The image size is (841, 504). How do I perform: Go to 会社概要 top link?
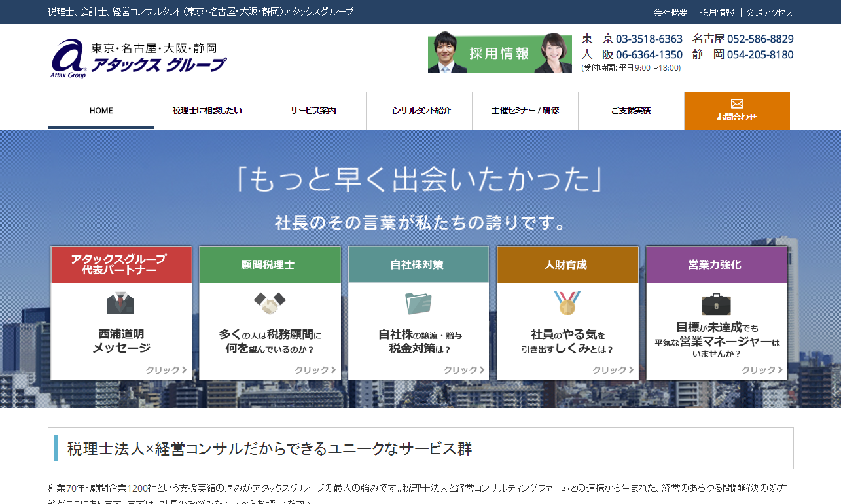tap(670, 12)
